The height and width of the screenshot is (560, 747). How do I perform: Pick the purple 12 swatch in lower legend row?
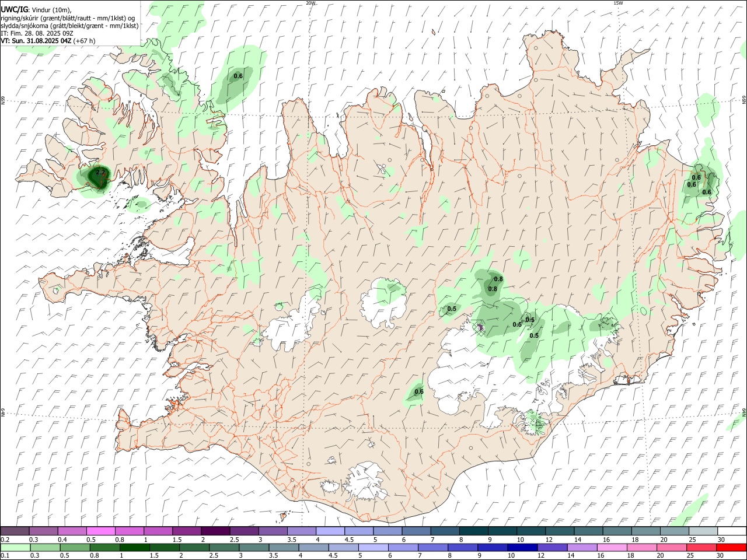pos(552,547)
